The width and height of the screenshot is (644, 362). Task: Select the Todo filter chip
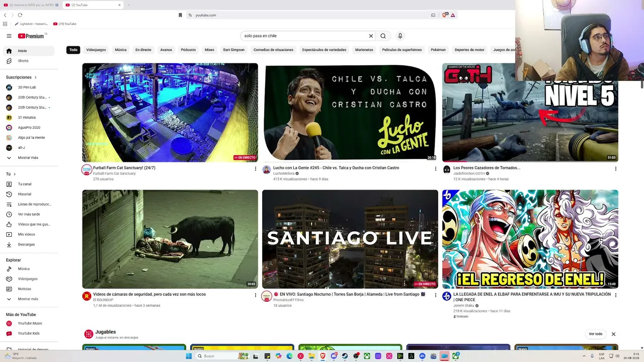click(73, 50)
